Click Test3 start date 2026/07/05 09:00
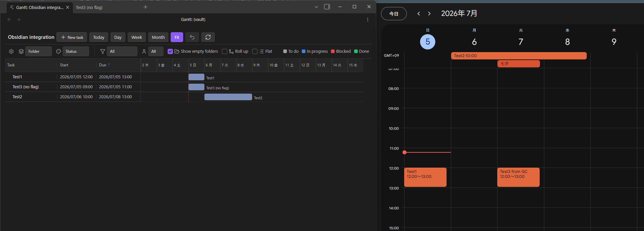Viewport: 644px width, 231px height. pyautogui.click(x=76, y=87)
